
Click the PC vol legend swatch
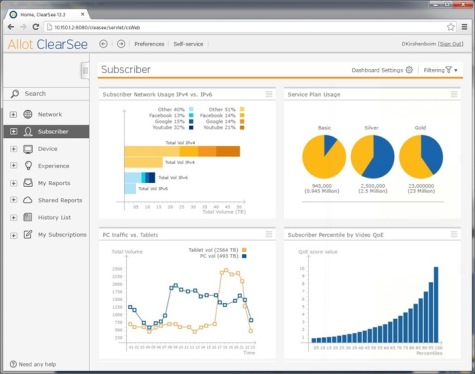(244, 256)
